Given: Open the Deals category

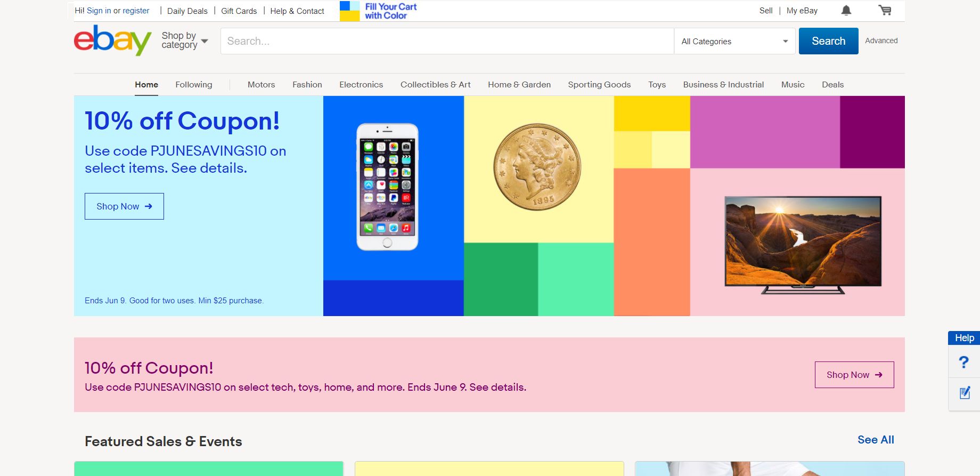Looking at the screenshot, I should tap(833, 85).
